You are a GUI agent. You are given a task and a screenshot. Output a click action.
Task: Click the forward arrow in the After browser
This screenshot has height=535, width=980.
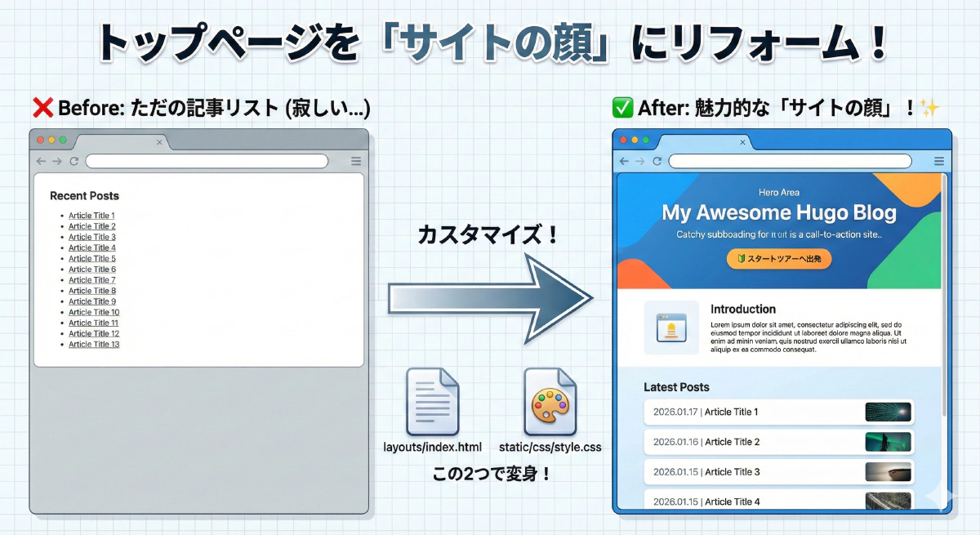pyautogui.click(x=640, y=161)
